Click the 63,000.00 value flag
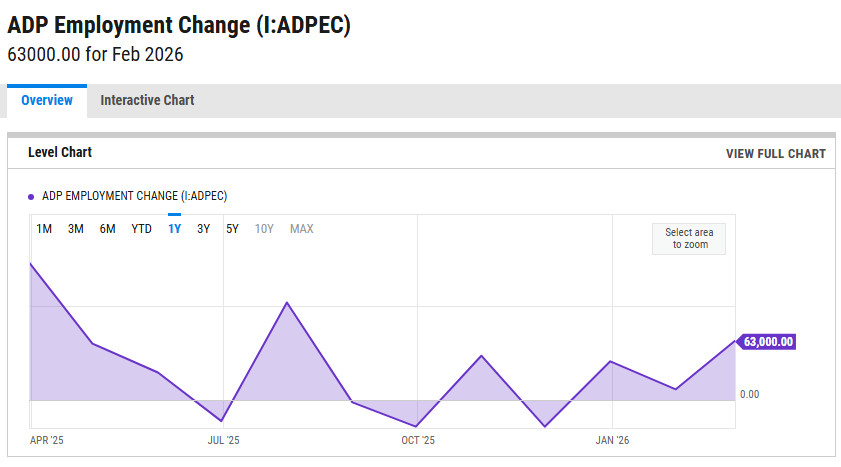 [767, 342]
